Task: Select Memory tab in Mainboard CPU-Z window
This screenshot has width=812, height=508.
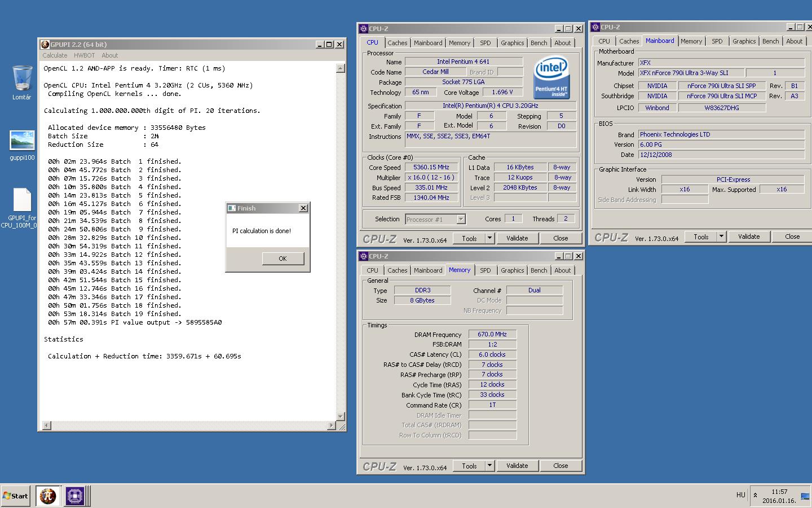Action: 691,41
